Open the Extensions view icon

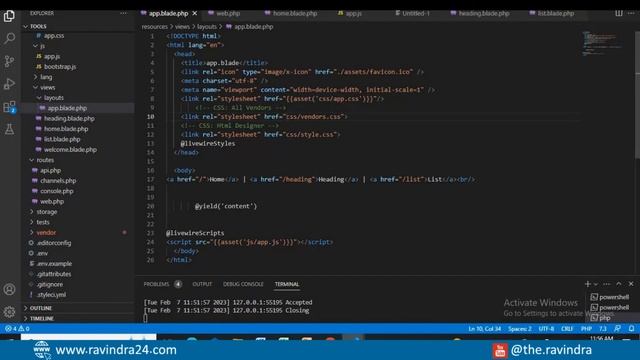9,107
